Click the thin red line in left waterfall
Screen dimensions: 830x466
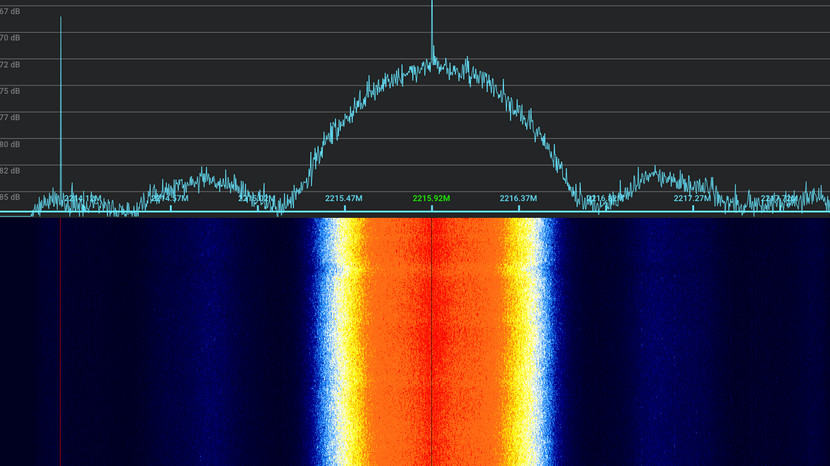[61, 340]
